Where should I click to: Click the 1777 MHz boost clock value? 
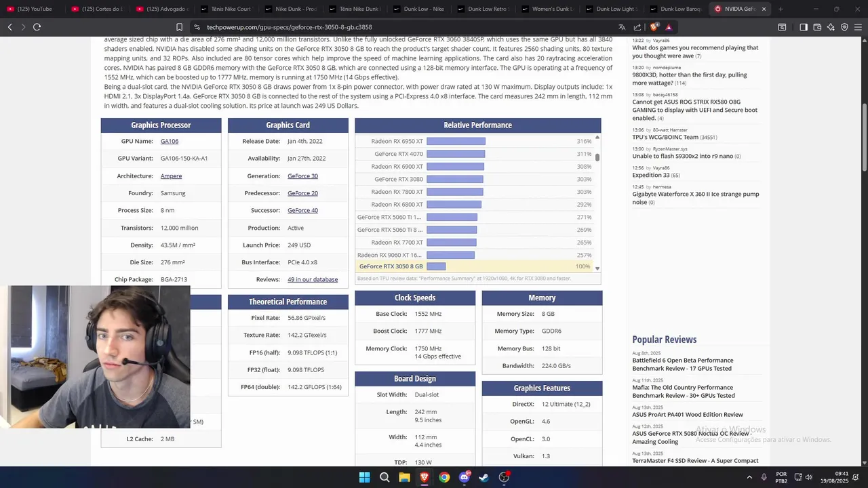(428, 331)
